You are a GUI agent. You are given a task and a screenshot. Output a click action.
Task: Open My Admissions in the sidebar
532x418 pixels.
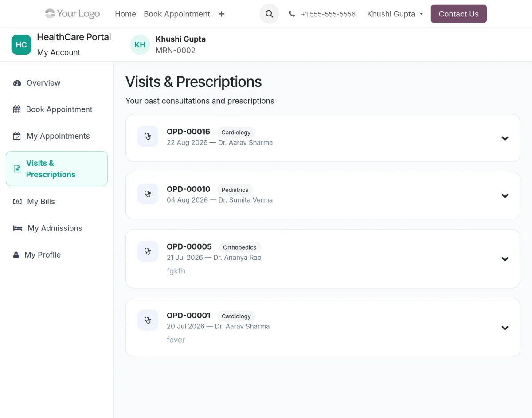tap(57, 228)
